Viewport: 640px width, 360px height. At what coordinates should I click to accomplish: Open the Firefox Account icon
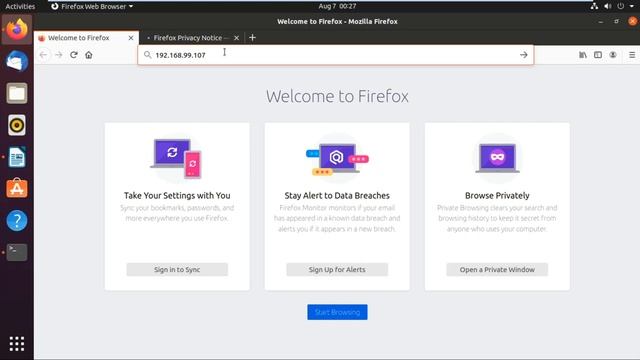[x=613, y=55]
